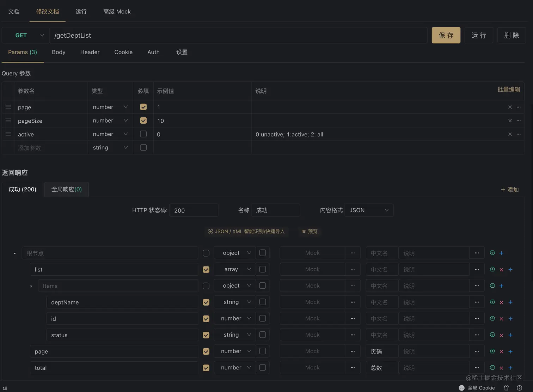Click the 运行 button beside save
533x392 pixels.
[479, 35]
